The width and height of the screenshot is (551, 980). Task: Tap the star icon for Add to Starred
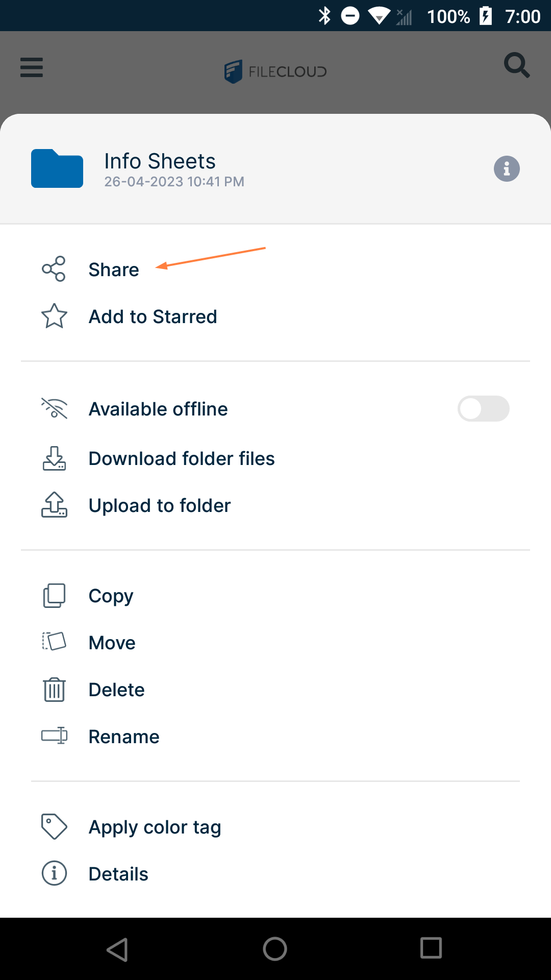54,316
